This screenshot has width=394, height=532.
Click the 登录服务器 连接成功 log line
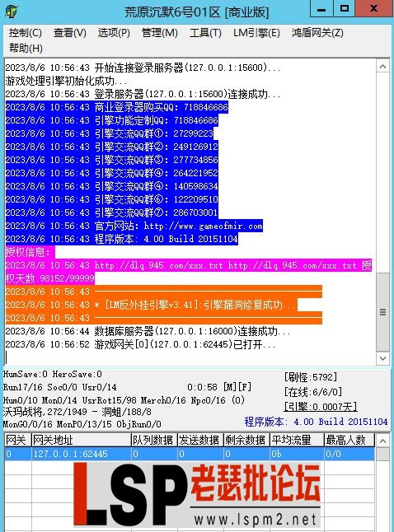pos(143,94)
